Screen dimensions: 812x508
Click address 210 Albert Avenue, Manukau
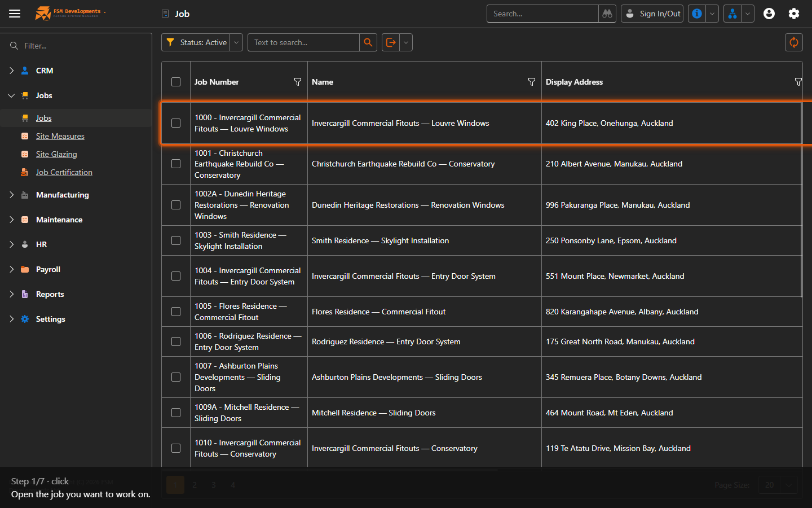coord(614,164)
